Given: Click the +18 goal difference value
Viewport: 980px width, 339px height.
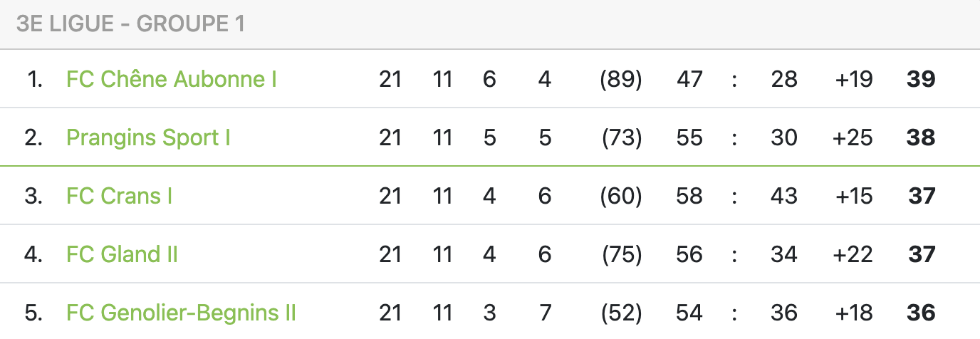Looking at the screenshot, I should [853, 313].
